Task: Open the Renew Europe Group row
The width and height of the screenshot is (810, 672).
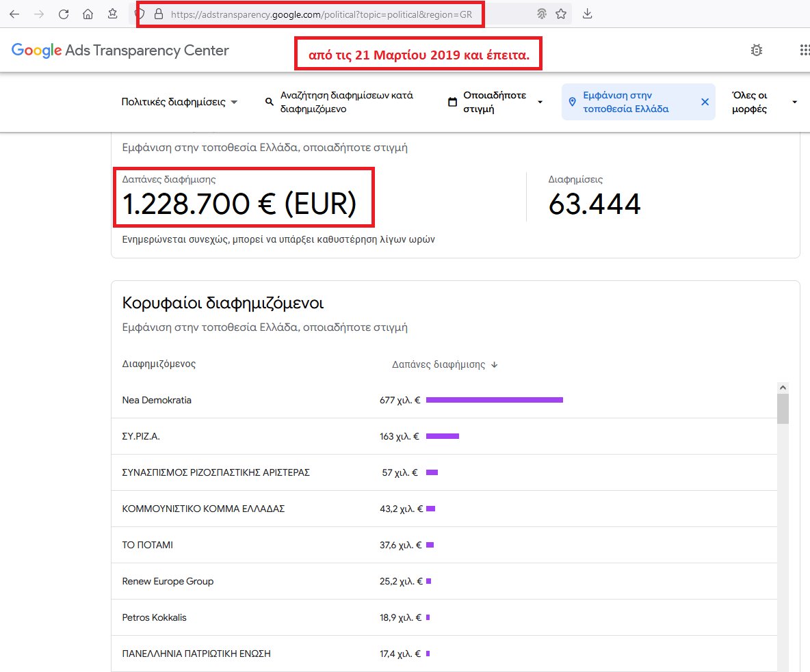Action: point(444,581)
